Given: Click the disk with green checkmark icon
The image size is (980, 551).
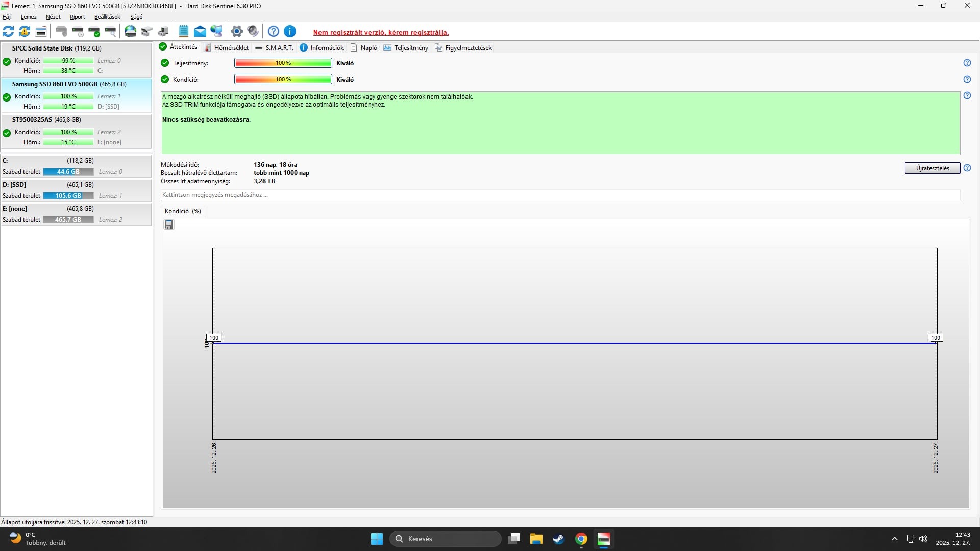Looking at the screenshot, I should 94,32.
